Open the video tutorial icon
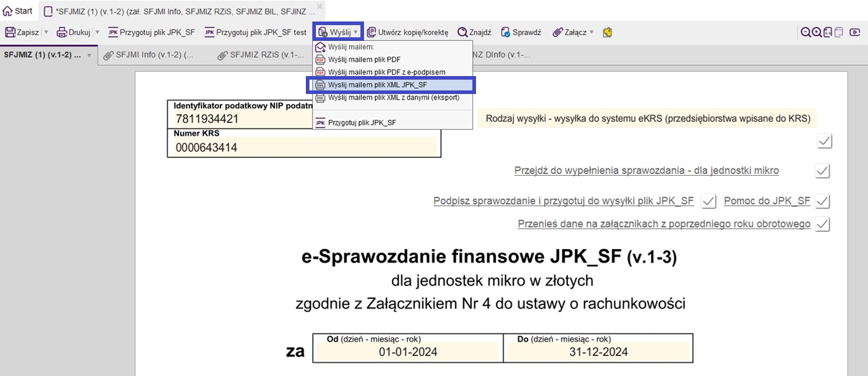Viewport: 868px width, 376px height. click(x=854, y=32)
